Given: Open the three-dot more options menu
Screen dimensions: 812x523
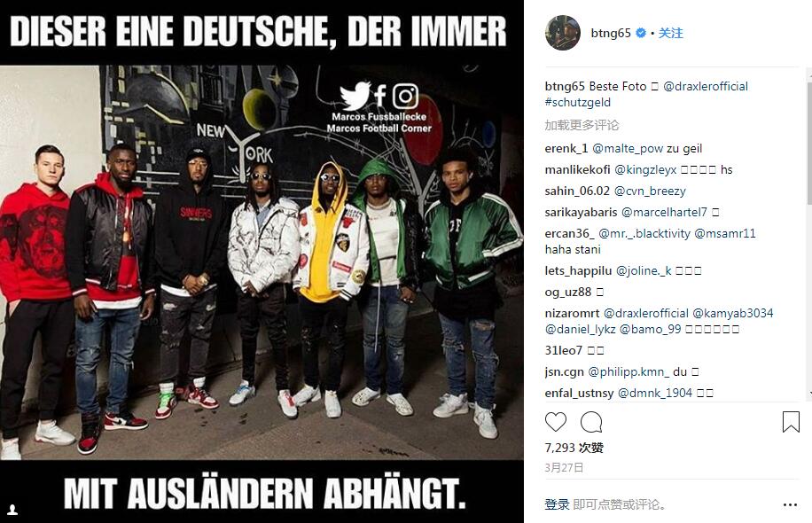Looking at the screenshot, I should point(790,505).
